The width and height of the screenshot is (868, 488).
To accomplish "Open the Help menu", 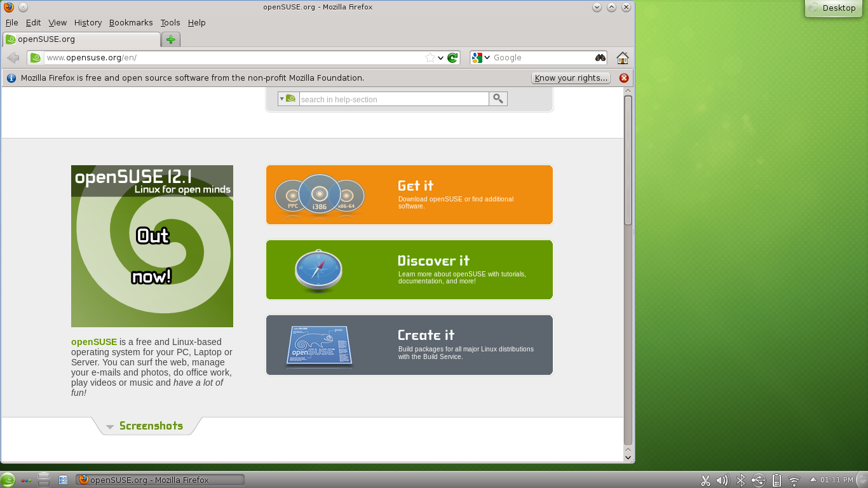I will pos(196,23).
